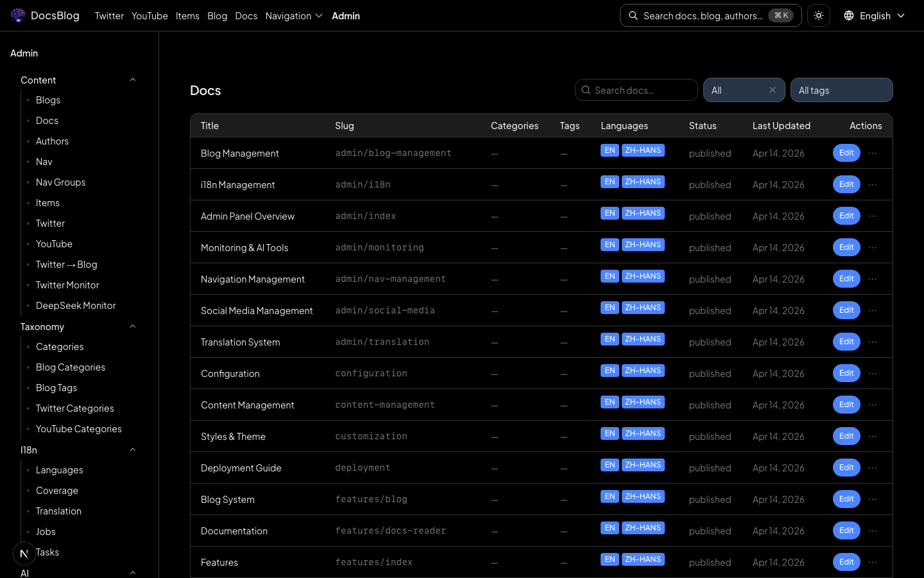Focus the Search docs input field

click(642, 90)
